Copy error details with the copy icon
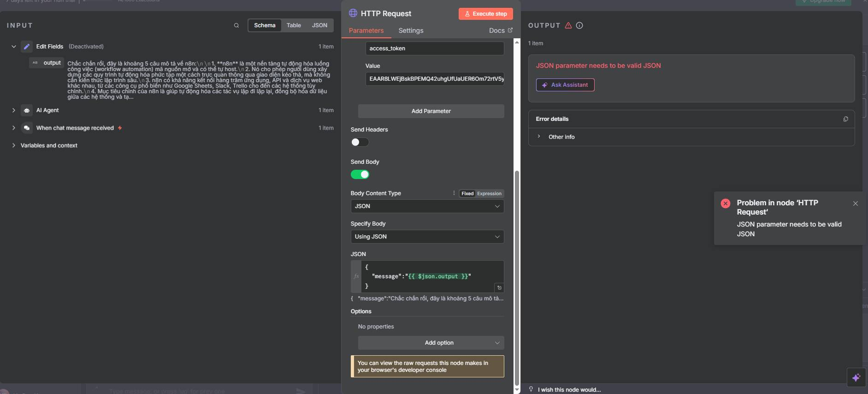The image size is (868, 394). tap(845, 119)
